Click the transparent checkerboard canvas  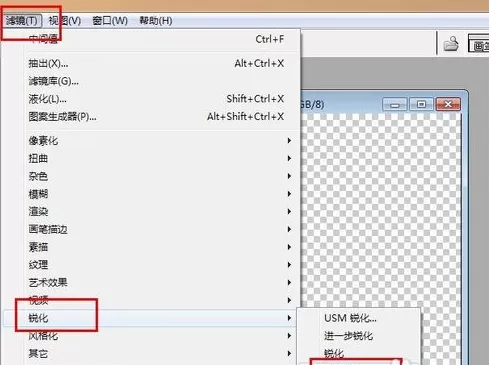coord(380,210)
